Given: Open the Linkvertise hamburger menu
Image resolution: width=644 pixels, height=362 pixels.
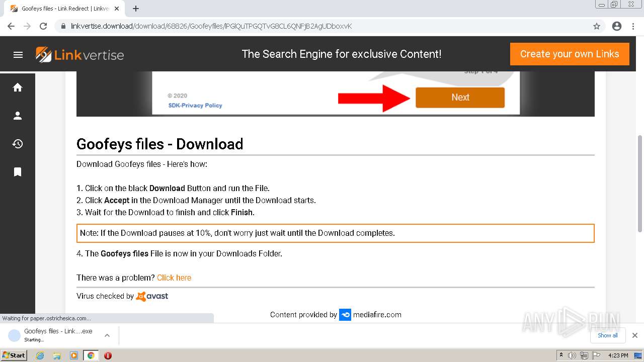Looking at the screenshot, I should [x=18, y=55].
